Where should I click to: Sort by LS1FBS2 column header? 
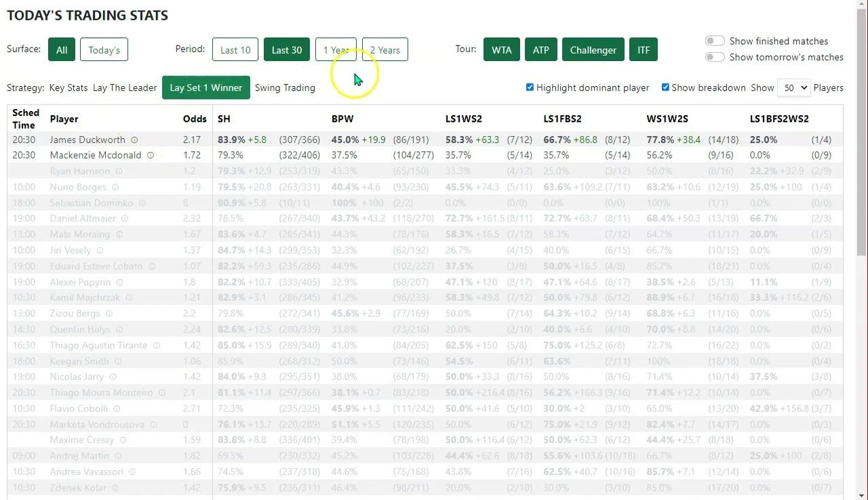tap(563, 119)
